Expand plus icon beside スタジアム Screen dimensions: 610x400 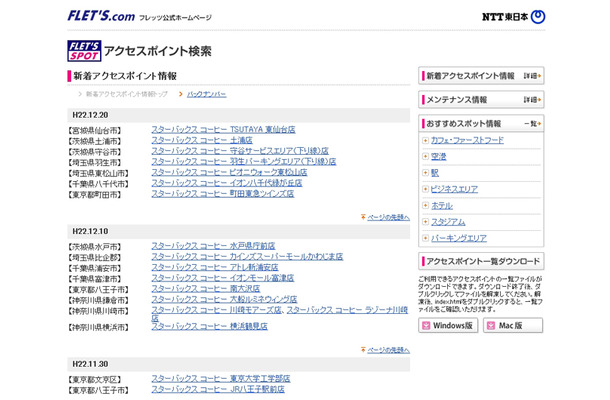[425, 222]
